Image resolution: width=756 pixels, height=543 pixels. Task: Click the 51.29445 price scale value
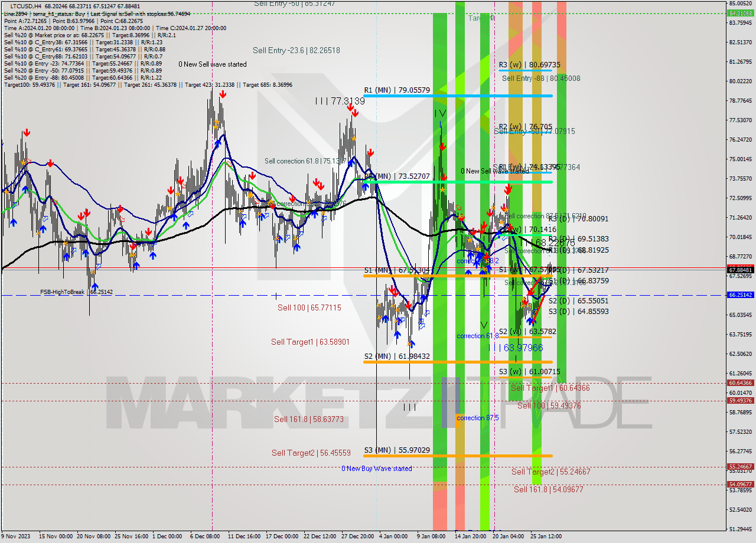(x=740, y=529)
